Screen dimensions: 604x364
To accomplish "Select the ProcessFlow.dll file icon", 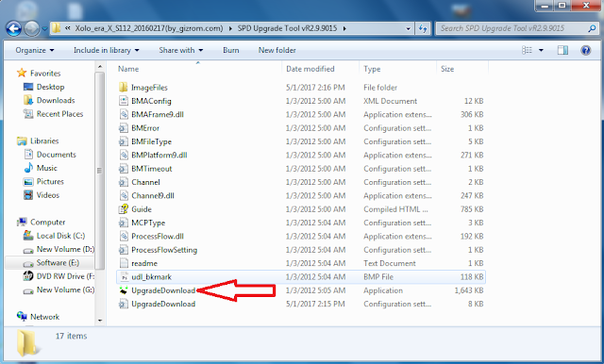I will [x=124, y=237].
